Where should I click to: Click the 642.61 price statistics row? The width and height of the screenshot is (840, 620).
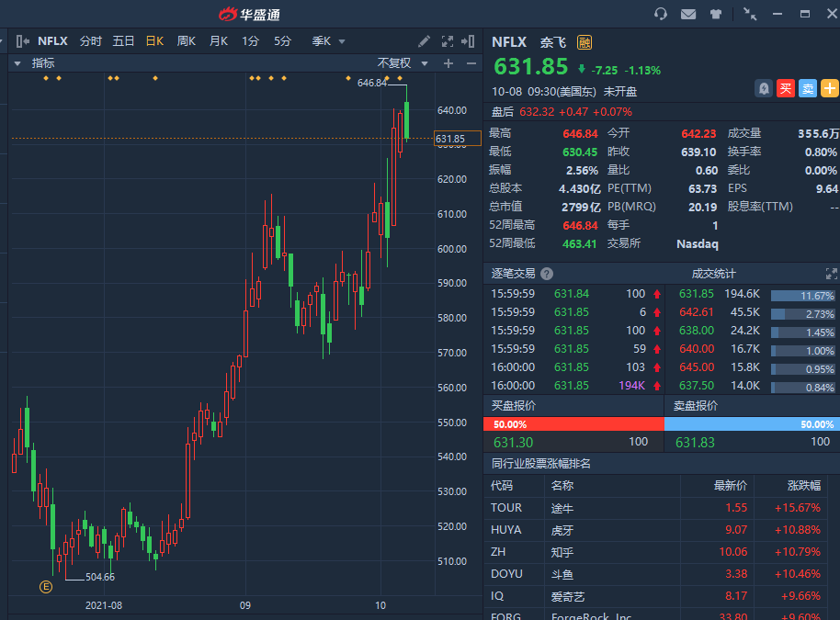click(752, 314)
